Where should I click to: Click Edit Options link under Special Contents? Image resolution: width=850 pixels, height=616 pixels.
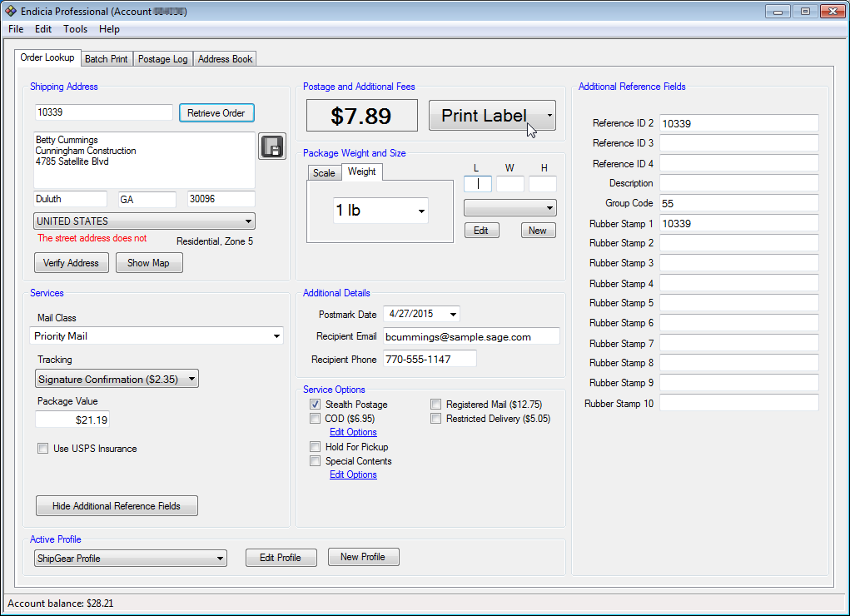point(353,474)
